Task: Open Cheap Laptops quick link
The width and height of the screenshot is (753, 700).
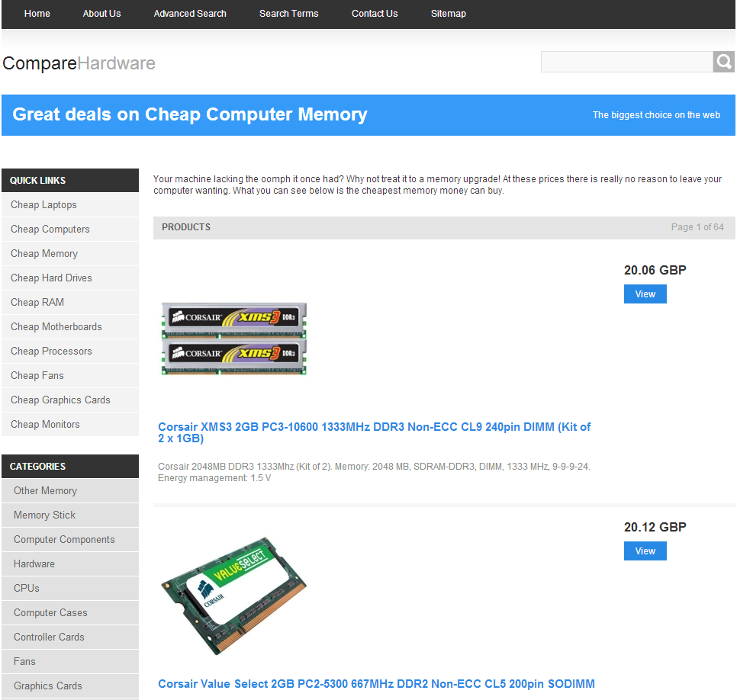Action: tap(70, 204)
